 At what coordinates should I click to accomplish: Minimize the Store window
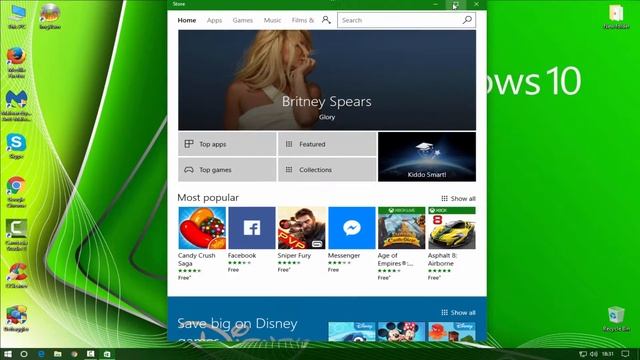[436, 4]
